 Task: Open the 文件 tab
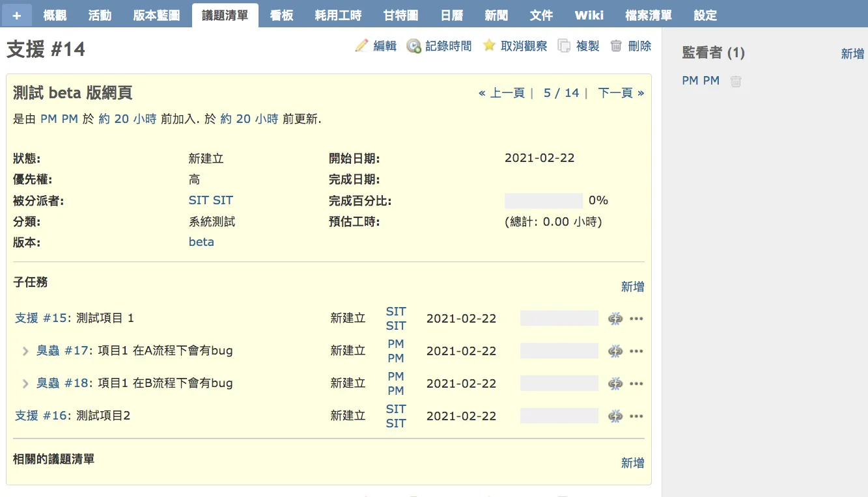542,15
